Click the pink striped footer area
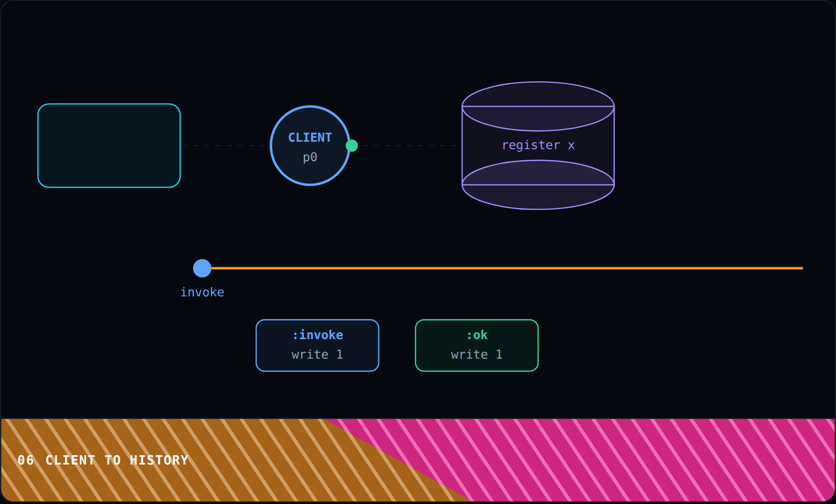Viewport: 836px width, 504px height. pos(627,460)
